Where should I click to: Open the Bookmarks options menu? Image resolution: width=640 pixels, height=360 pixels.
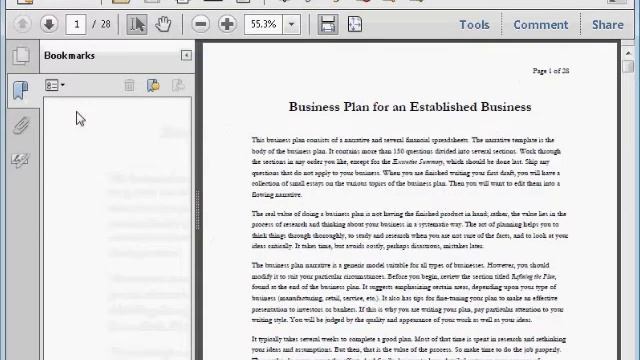(x=55, y=85)
